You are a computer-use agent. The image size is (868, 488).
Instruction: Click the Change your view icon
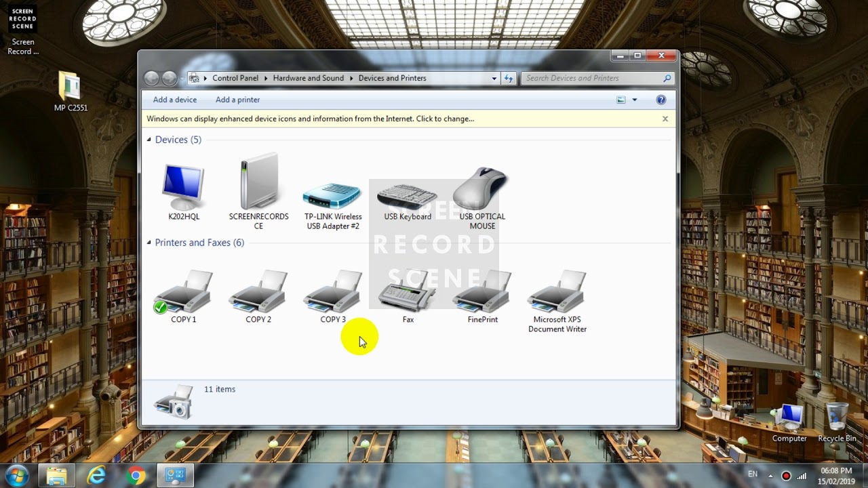pos(620,100)
